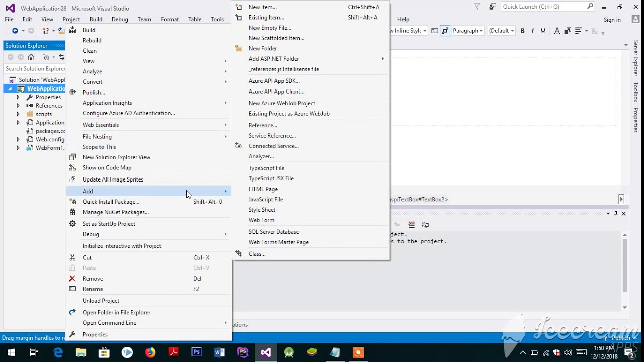Collapse the WebApplication project node
The image size is (644, 362).
pyautogui.click(x=10, y=88)
